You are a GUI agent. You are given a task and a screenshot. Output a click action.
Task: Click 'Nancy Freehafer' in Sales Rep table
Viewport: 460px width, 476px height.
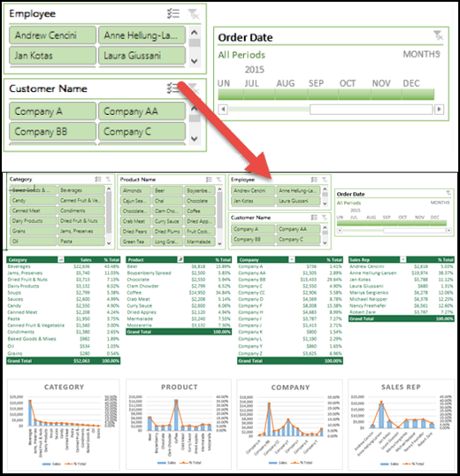click(x=368, y=306)
